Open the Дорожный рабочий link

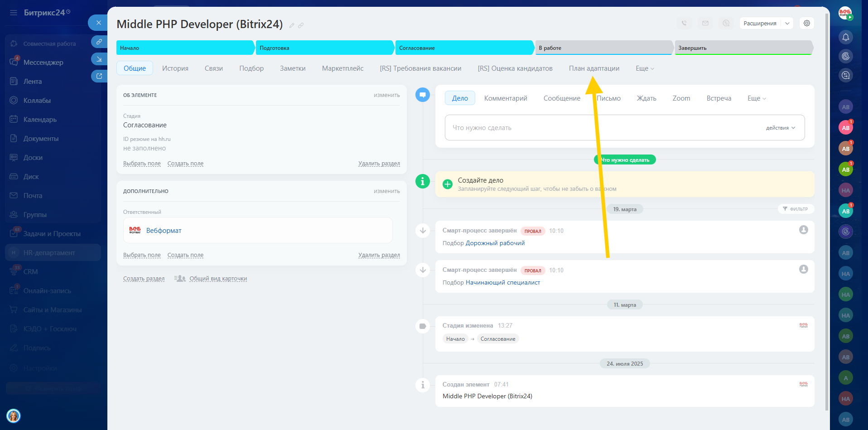tap(495, 243)
